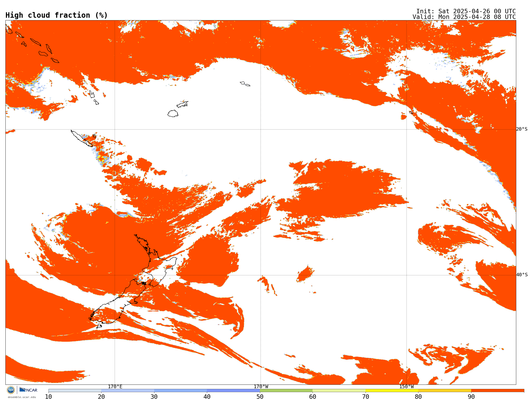The image size is (532, 400).
Task: Click the colorbar tick label 70
Action: click(x=366, y=397)
